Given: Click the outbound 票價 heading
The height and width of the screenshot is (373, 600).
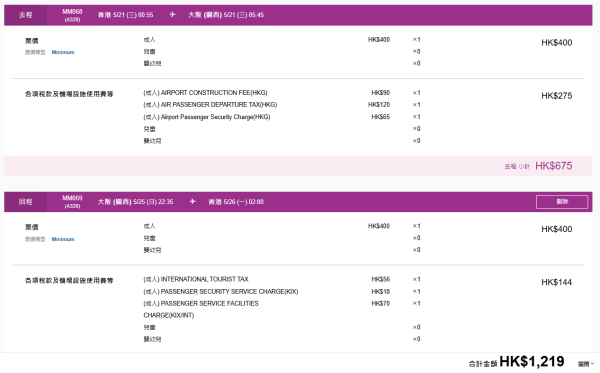Looking at the screenshot, I should pyautogui.click(x=32, y=41).
